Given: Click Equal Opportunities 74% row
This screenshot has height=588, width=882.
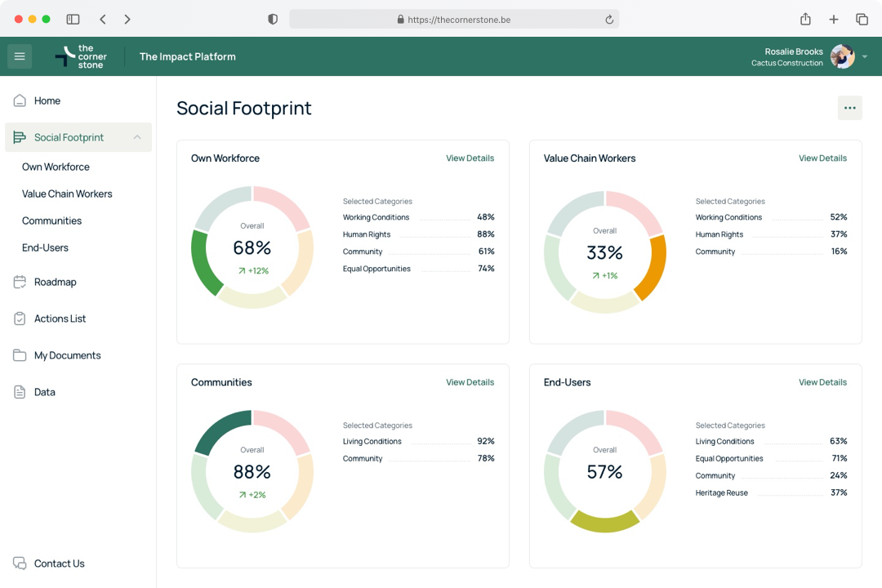Looking at the screenshot, I should point(418,269).
